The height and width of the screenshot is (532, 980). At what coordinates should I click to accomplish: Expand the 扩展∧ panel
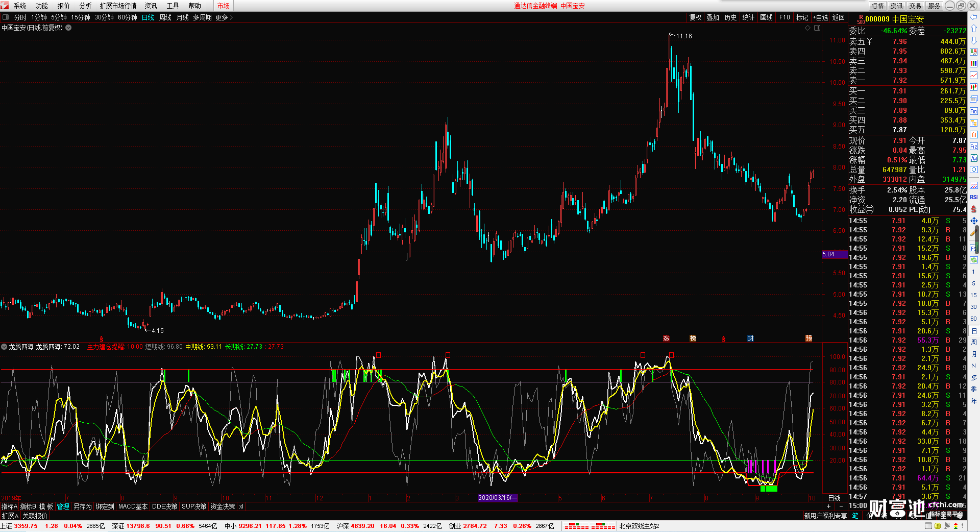coord(10,516)
